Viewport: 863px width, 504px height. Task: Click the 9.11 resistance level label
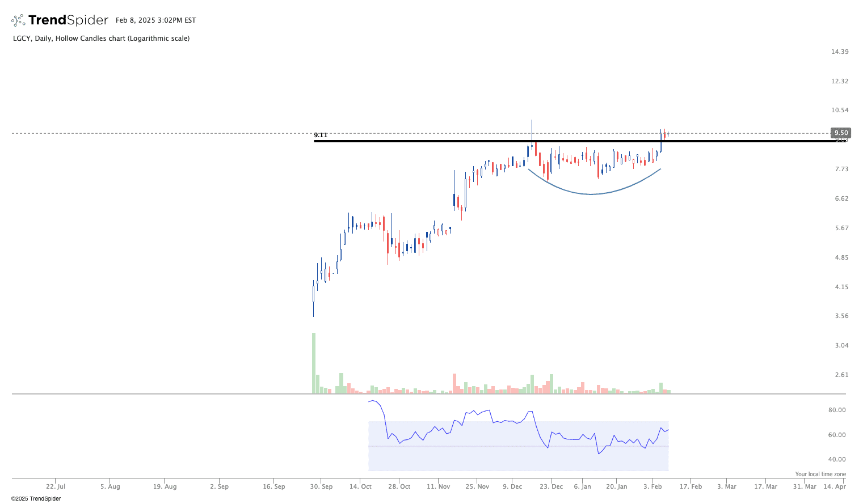pyautogui.click(x=321, y=135)
